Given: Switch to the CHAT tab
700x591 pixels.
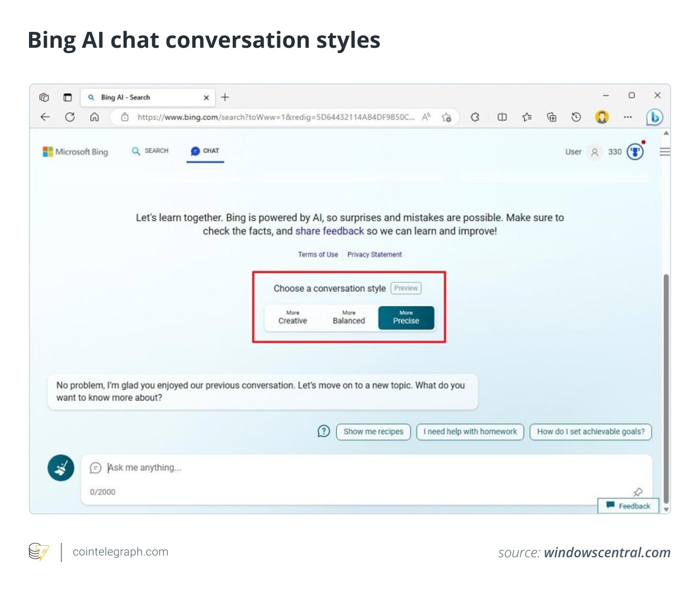Looking at the screenshot, I should 205,151.
